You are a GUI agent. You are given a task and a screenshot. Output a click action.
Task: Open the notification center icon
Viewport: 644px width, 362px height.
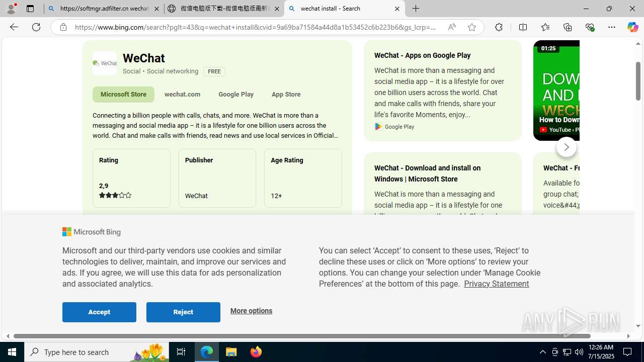tap(628, 352)
